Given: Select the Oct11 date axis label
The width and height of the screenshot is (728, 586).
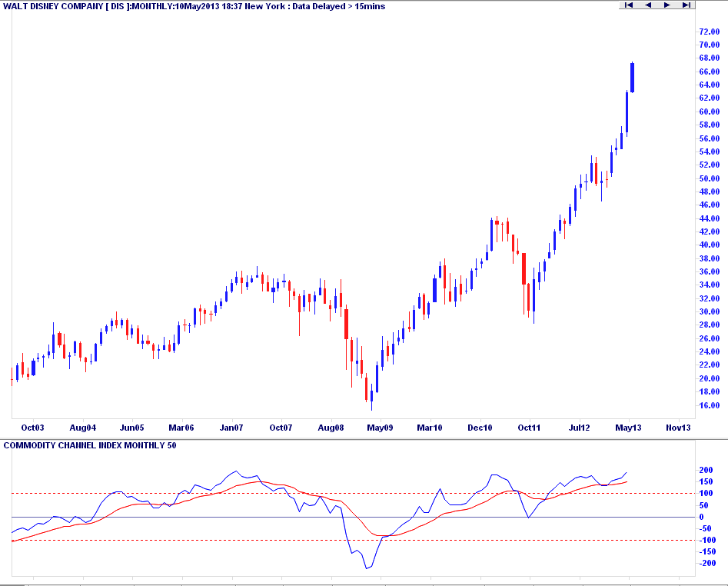Looking at the screenshot, I should point(530,428).
